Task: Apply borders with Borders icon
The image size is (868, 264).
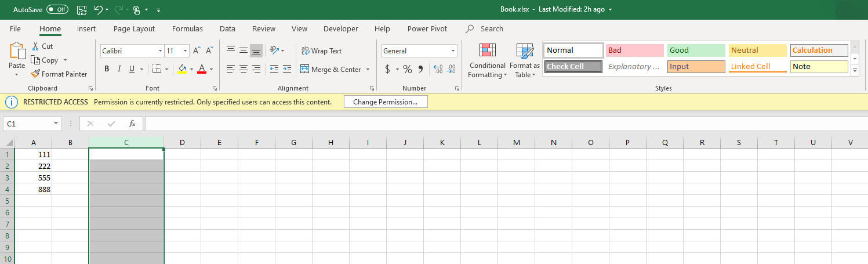Action: pos(156,69)
